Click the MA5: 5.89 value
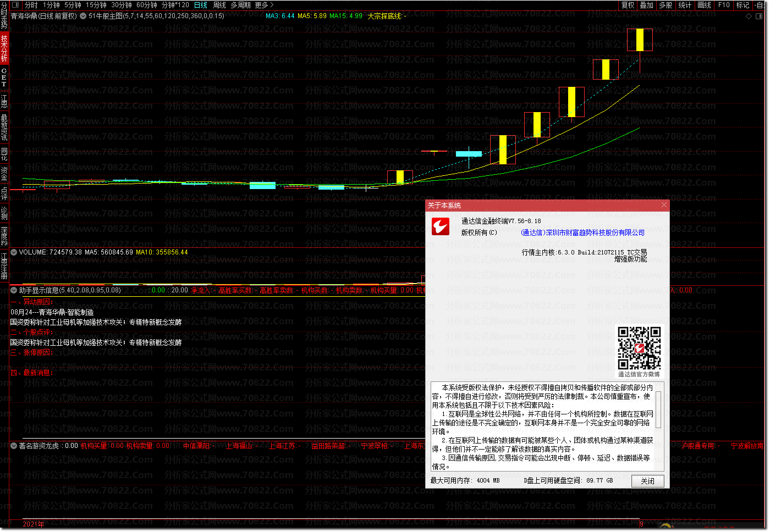This screenshot has height=532, width=770. (x=312, y=16)
